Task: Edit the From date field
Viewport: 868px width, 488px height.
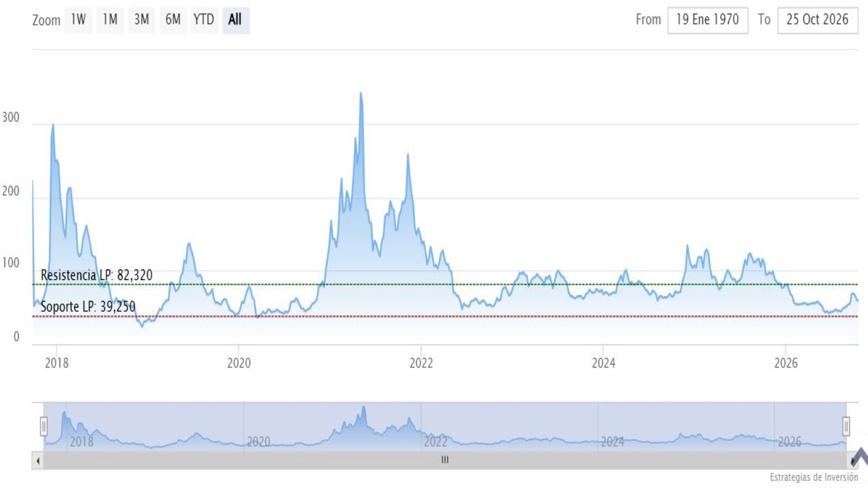Action: click(707, 20)
